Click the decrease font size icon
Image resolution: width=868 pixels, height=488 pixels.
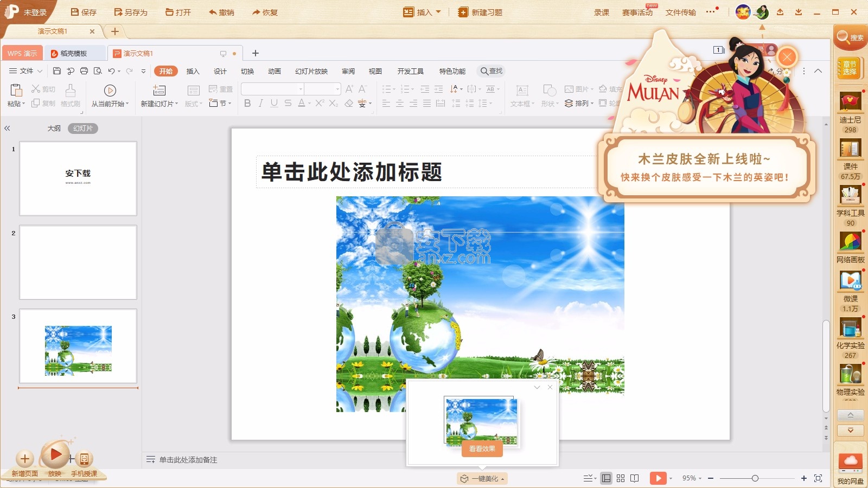click(x=363, y=89)
